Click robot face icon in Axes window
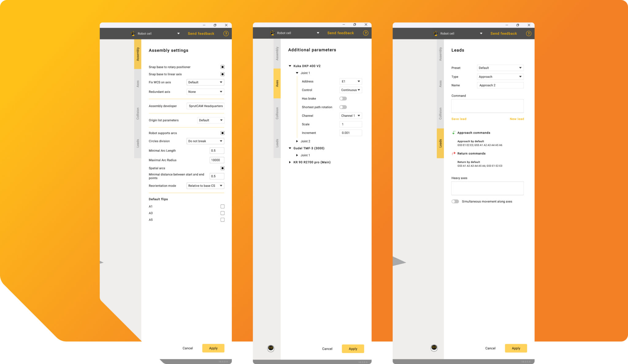 pyautogui.click(x=271, y=348)
